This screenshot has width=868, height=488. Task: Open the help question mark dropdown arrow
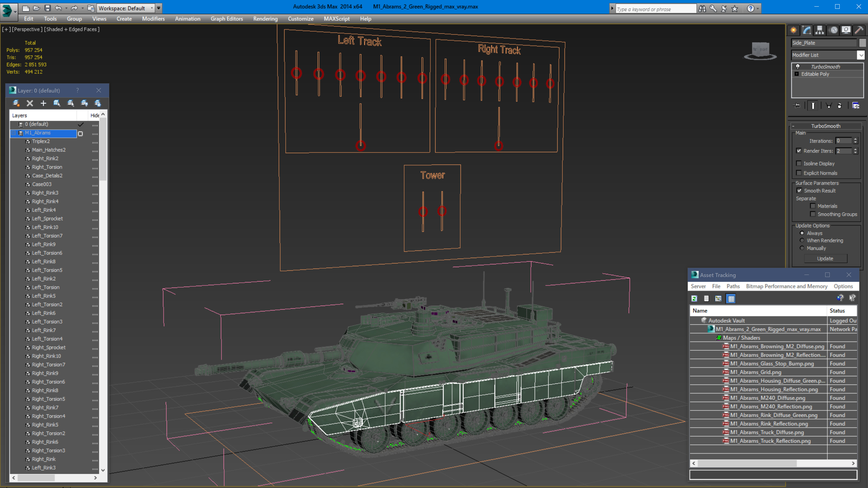pos(758,8)
